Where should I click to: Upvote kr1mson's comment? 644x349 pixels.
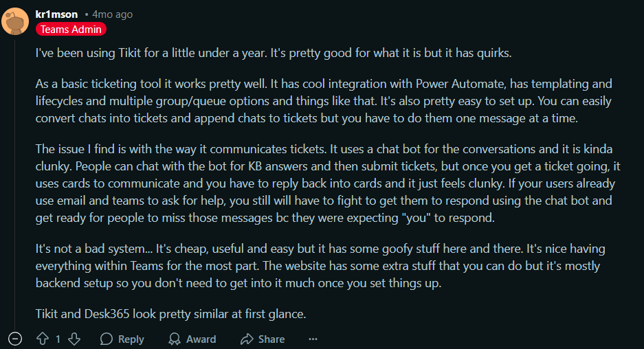click(43, 339)
